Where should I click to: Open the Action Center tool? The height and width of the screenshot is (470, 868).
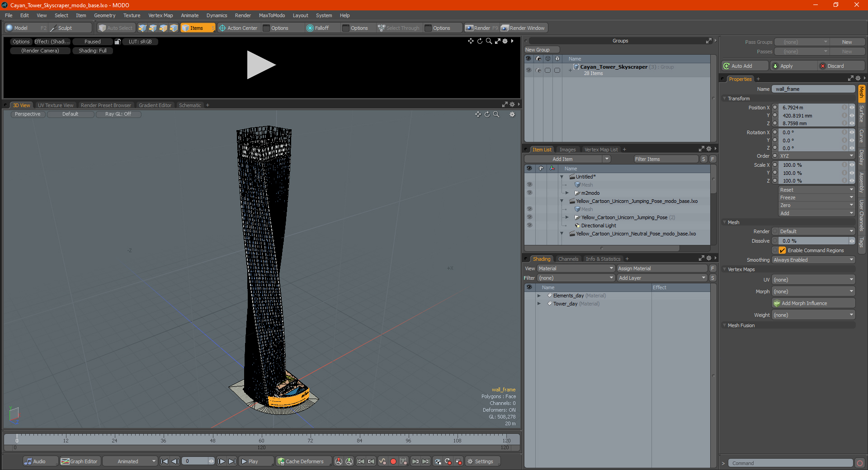[238, 28]
